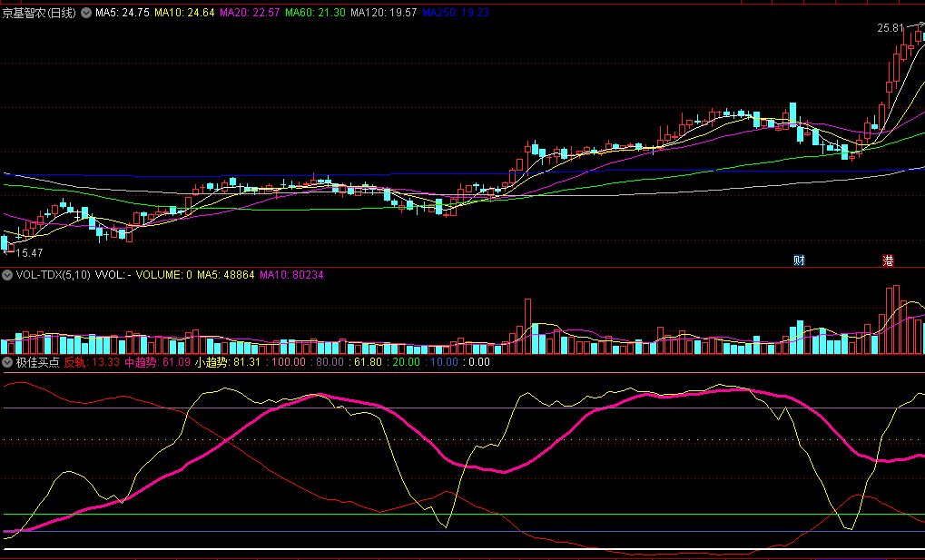Click the MA120: 19.57 label

(x=383, y=13)
